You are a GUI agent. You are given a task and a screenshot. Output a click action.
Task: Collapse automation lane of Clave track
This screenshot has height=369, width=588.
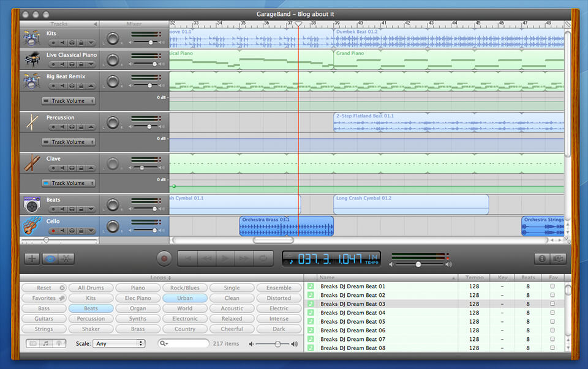[91, 168]
